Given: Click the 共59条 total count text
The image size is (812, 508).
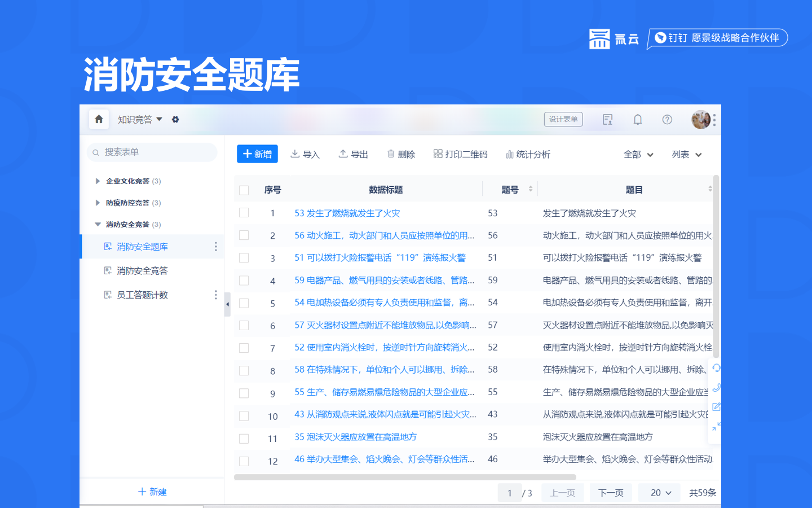Looking at the screenshot, I should [702, 493].
